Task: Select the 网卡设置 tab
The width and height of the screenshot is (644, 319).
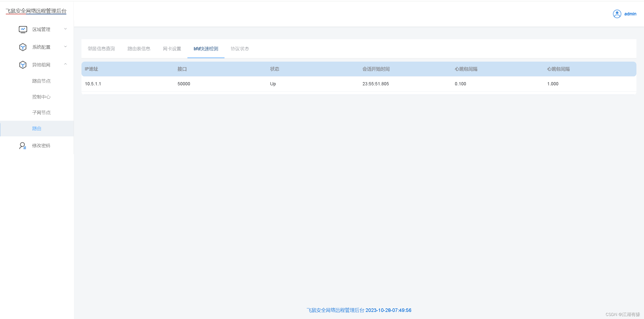Action: (172, 49)
